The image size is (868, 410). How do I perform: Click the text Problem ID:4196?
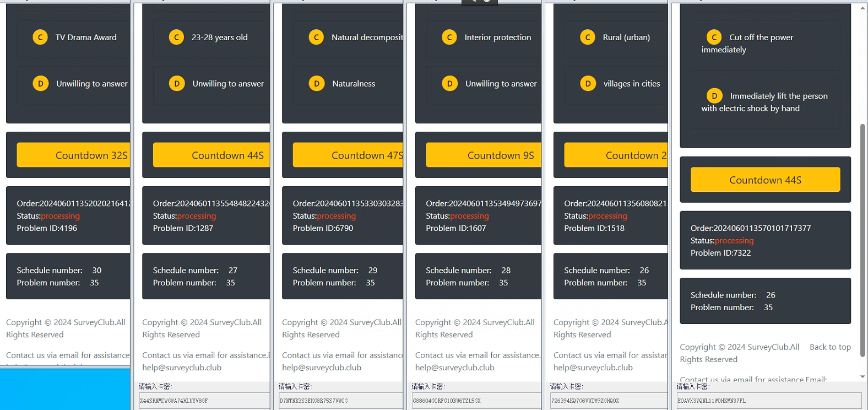tap(47, 228)
